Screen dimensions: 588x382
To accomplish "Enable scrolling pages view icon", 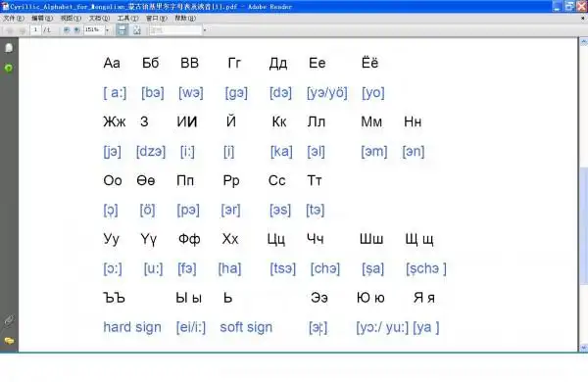I will [122, 29].
